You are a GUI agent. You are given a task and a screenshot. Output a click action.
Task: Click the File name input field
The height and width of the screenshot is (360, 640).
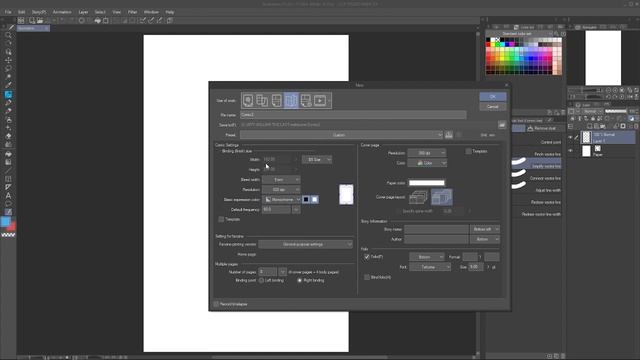pyautogui.click(x=353, y=115)
